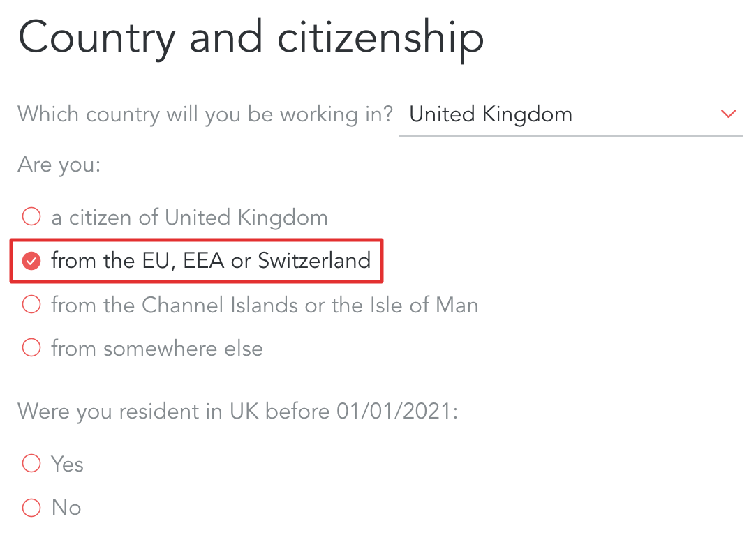Image resolution: width=756 pixels, height=535 pixels.
Task: Click the empty radio circle beside 'No'
Action: tap(31, 507)
